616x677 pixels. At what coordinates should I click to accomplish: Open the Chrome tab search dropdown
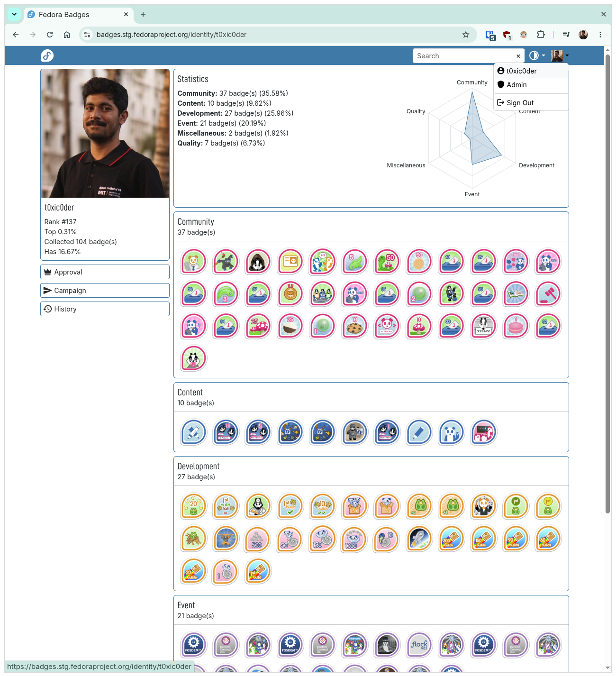(14, 14)
